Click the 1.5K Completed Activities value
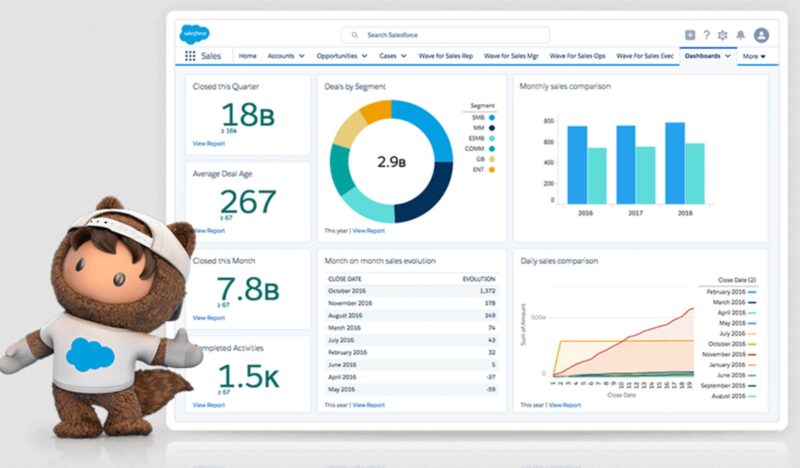 [x=248, y=376]
